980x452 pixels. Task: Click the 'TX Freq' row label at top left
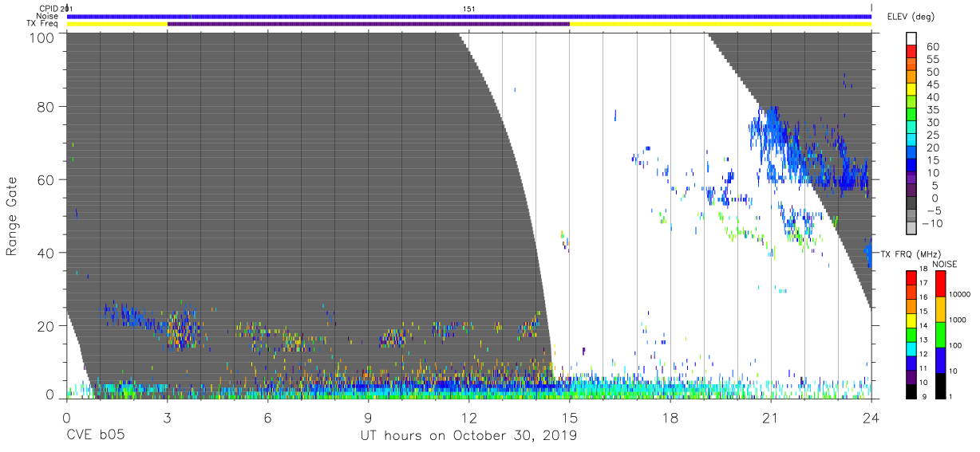(x=44, y=24)
